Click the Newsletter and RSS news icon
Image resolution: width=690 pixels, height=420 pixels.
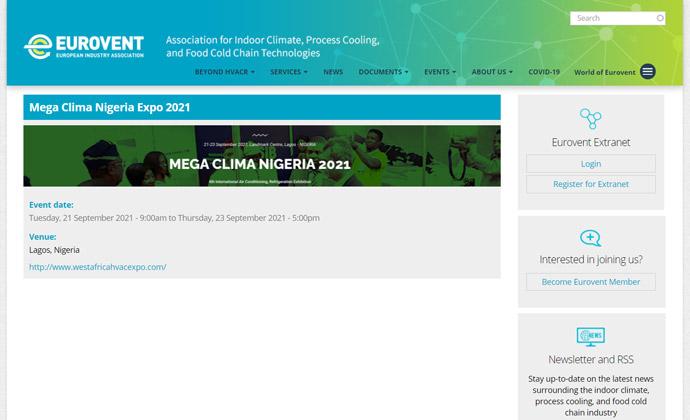coord(591,336)
